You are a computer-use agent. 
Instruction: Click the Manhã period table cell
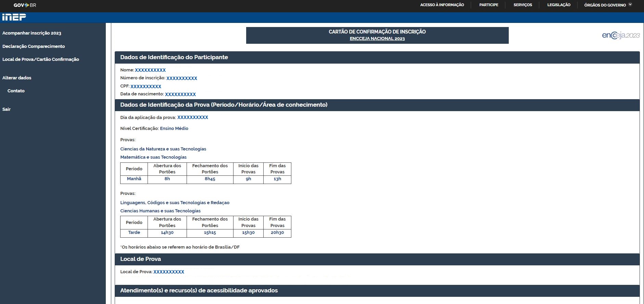click(x=134, y=179)
